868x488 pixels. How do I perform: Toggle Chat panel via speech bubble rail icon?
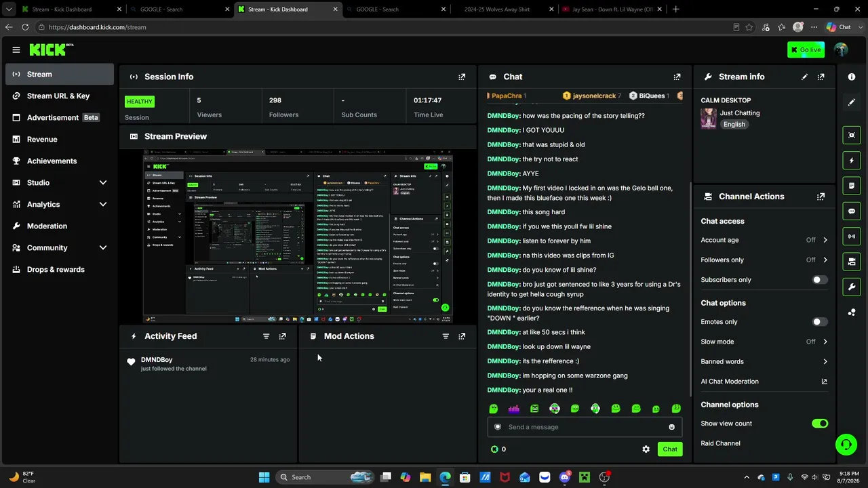click(852, 211)
